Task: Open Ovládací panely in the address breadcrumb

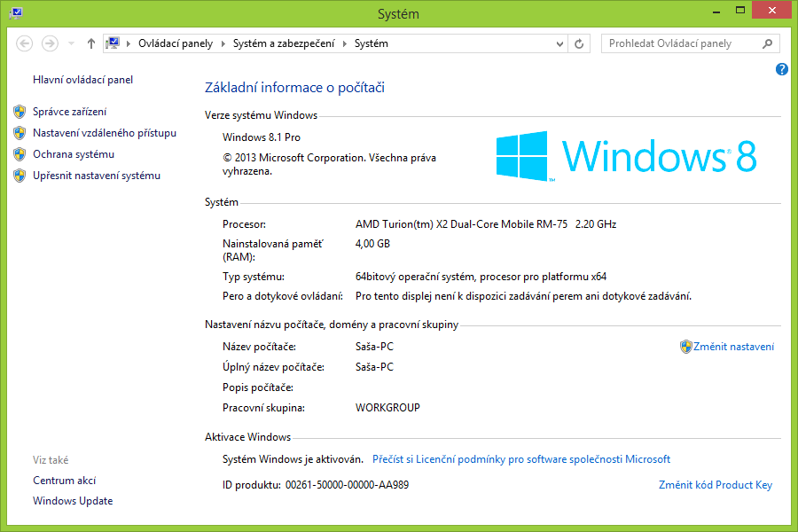Action: coord(176,43)
